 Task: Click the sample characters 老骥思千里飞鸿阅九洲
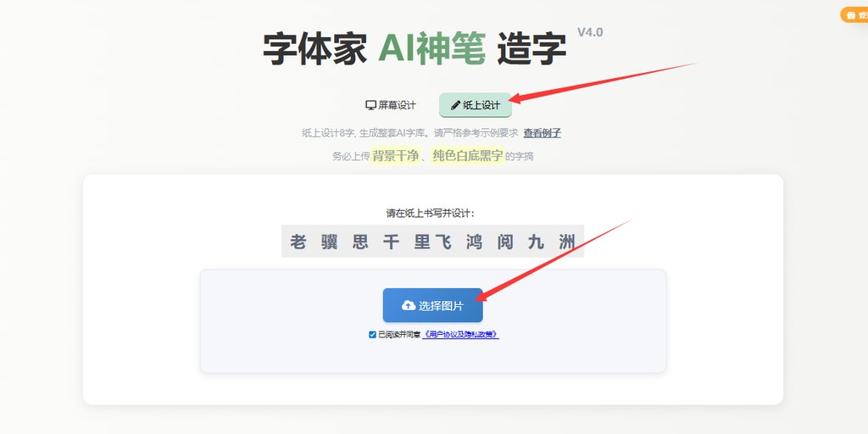[x=432, y=242]
